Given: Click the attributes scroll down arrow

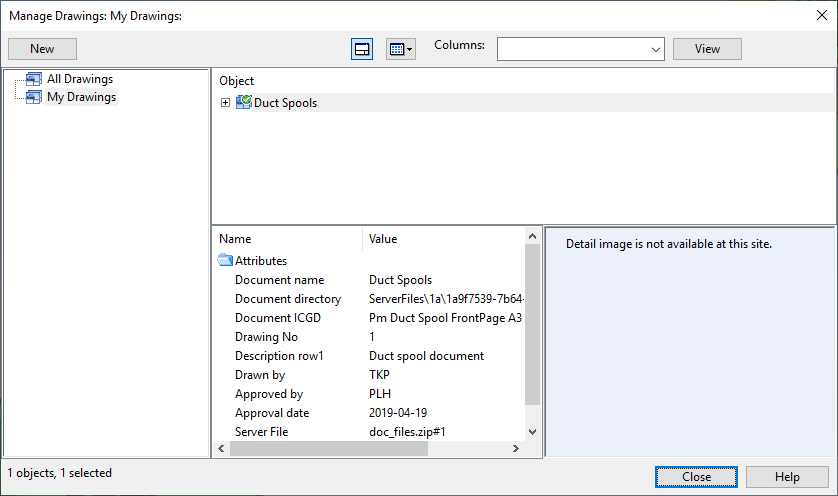Looking at the screenshot, I should tap(532, 432).
